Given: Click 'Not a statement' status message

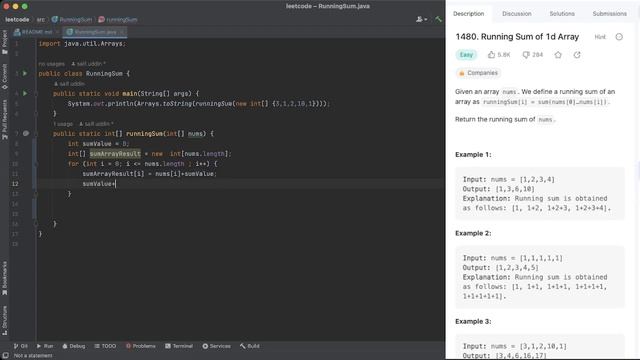Looking at the screenshot, I should pyautogui.click(x=33, y=356).
